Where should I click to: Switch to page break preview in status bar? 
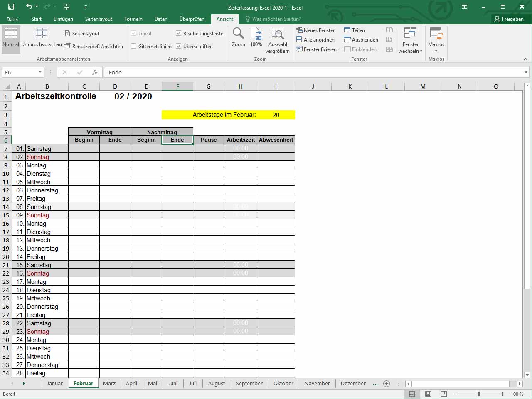(x=444, y=394)
